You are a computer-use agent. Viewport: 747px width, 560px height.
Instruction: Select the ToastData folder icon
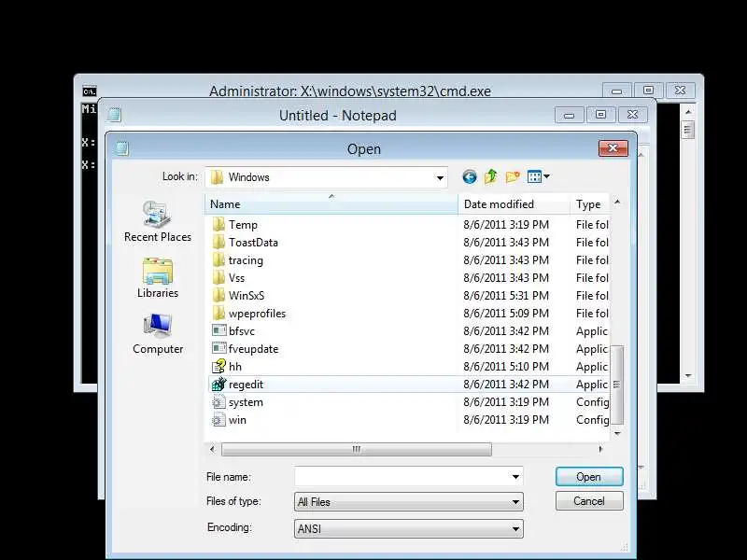(x=218, y=242)
